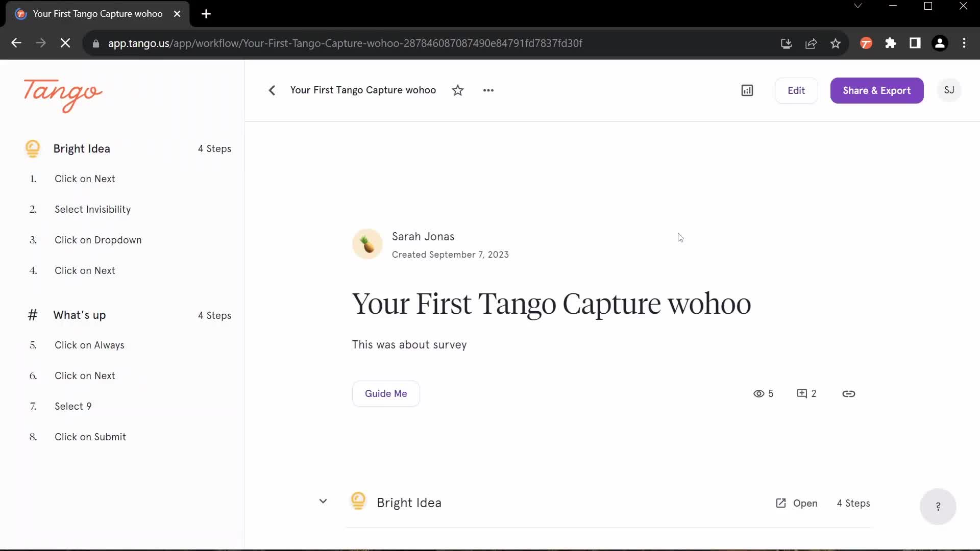Click the Created September 7, 2023 date
The height and width of the screenshot is (551, 980).
450,254
